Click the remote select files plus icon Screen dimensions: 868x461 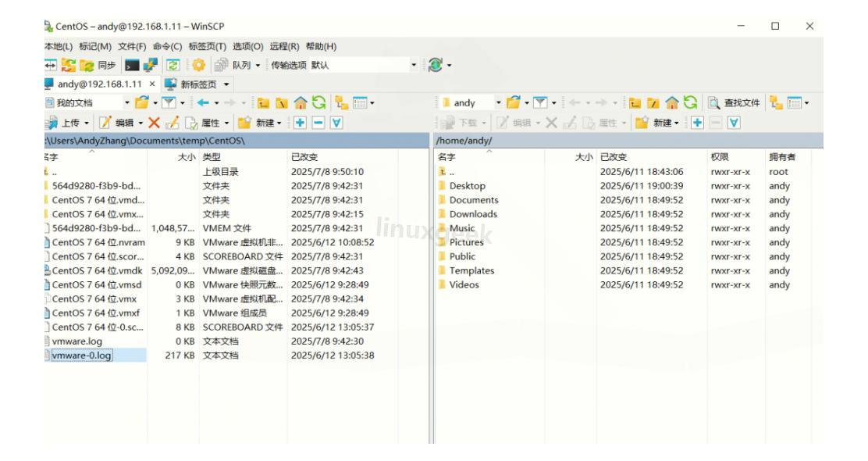click(698, 123)
